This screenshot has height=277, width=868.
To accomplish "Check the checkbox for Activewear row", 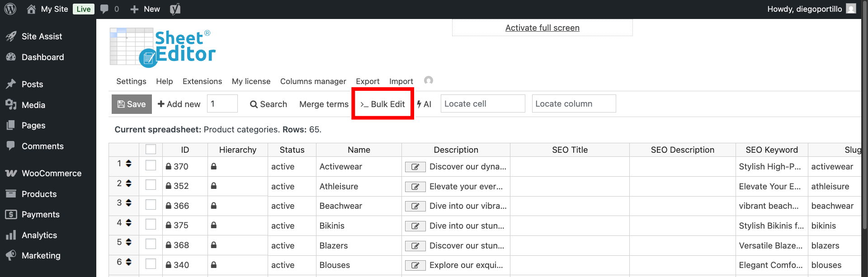I will click(151, 165).
